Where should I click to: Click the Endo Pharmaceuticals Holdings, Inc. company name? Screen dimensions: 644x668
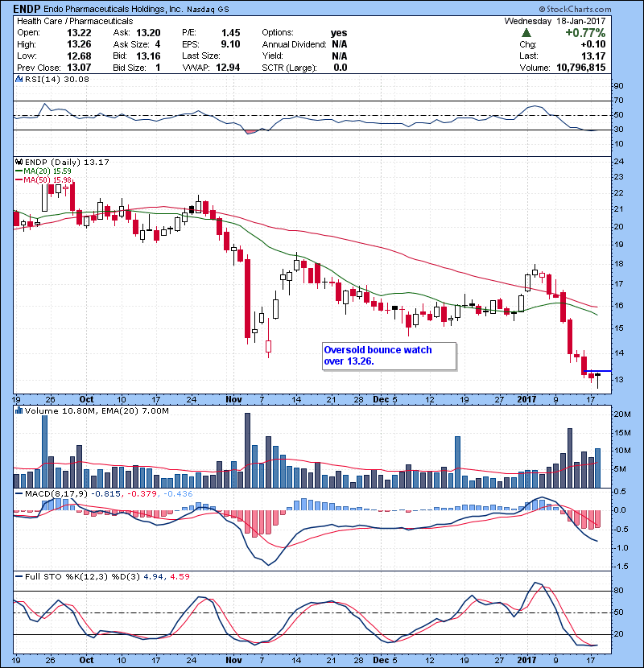click(x=113, y=9)
